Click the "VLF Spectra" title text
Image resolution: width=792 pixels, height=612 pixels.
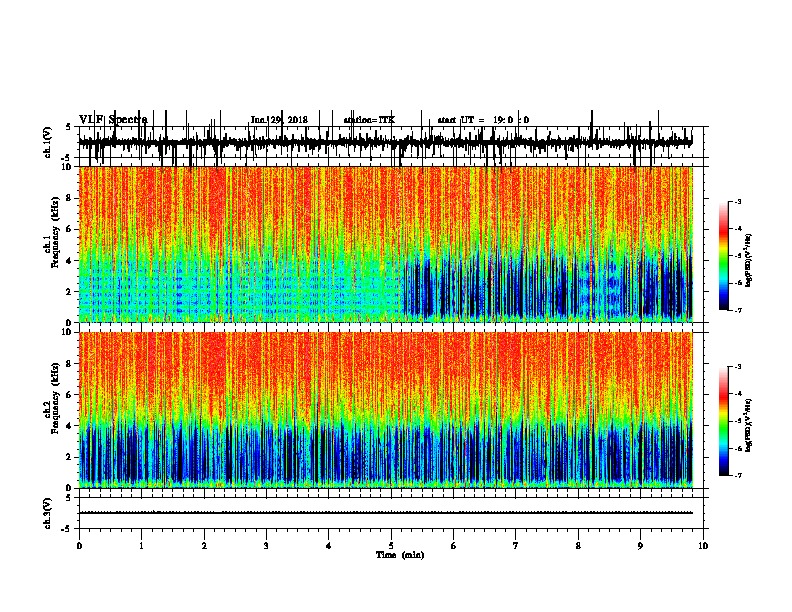click(x=113, y=119)
